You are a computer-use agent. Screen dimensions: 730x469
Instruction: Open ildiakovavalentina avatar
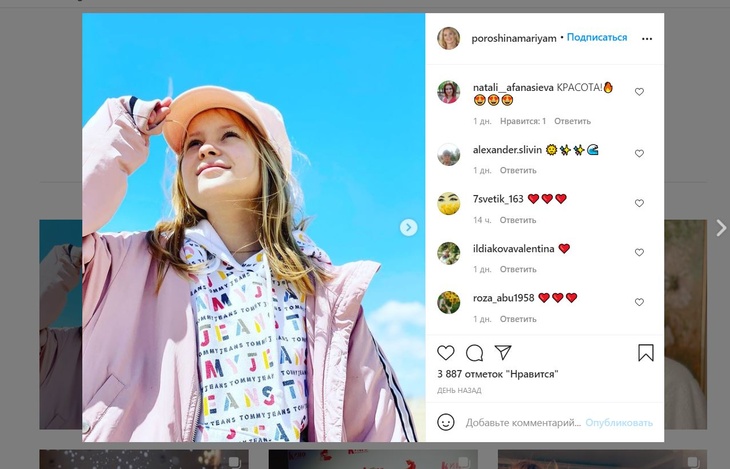tap(448, 253)
